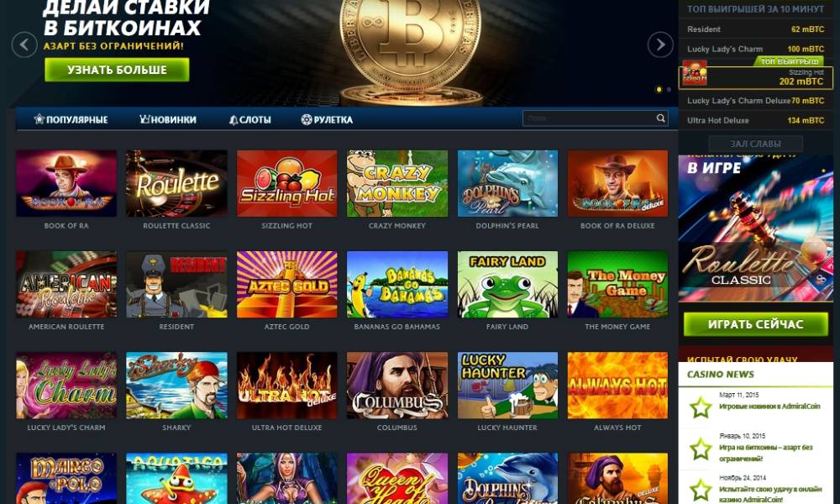
Task: Click the first Casino News star icon
Action: click(x=701, y=407)
